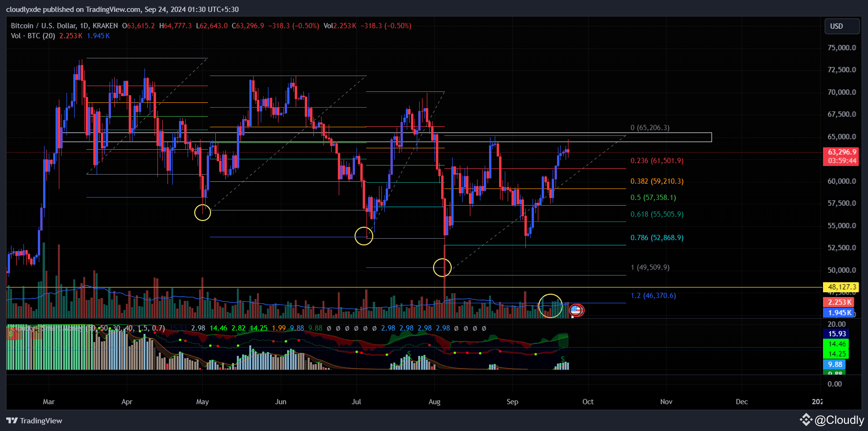Click the cloudlyxde publisher link at the top
Image resolution: width=868 pixels, height=431 pixels.
pos(23,9)
